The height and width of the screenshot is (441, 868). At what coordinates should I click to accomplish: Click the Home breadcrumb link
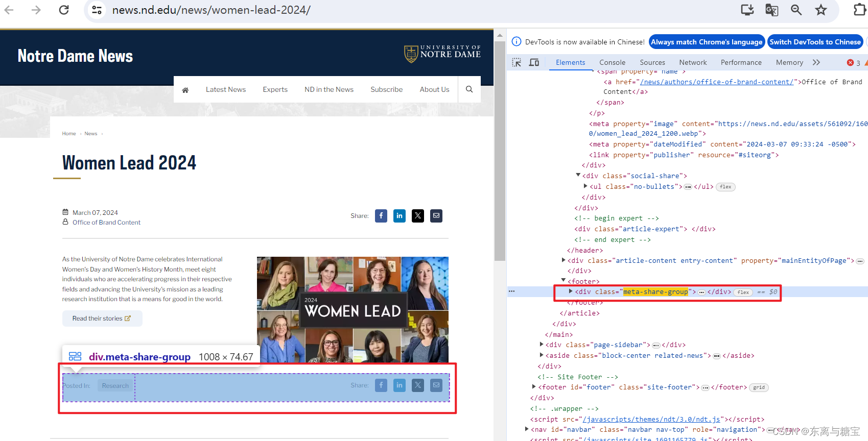(69, 134)
